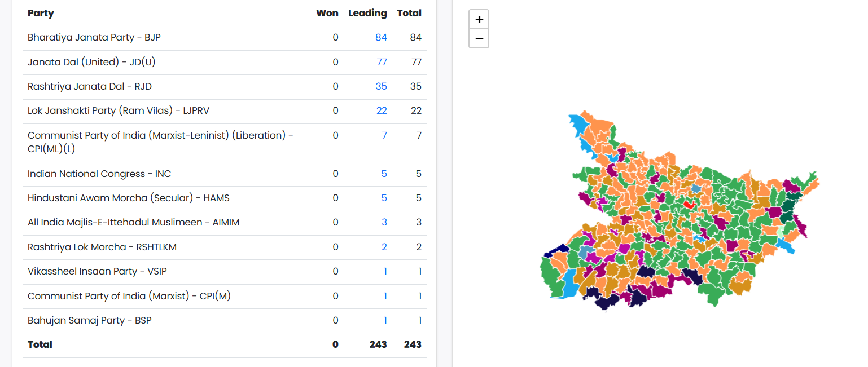868x367 pixels.
Task: Open leading seats link for BJP showing 84
Action: pyautogui.click(x=382, y=37)
